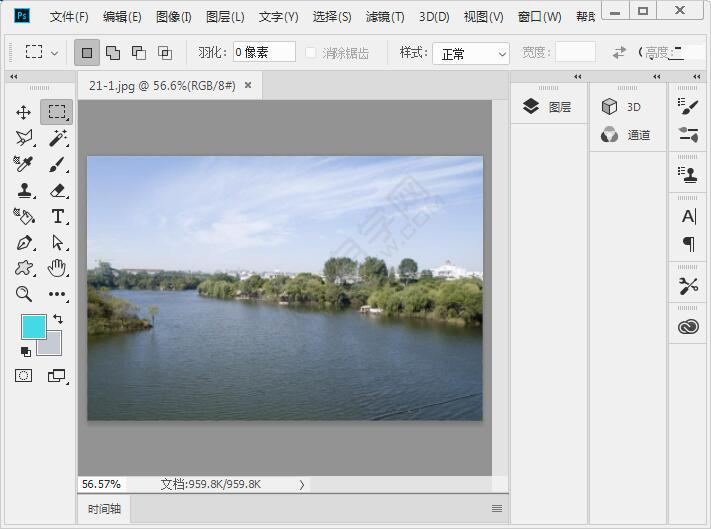Choose New Selection mode
The image size is (711, 529).
87,53
